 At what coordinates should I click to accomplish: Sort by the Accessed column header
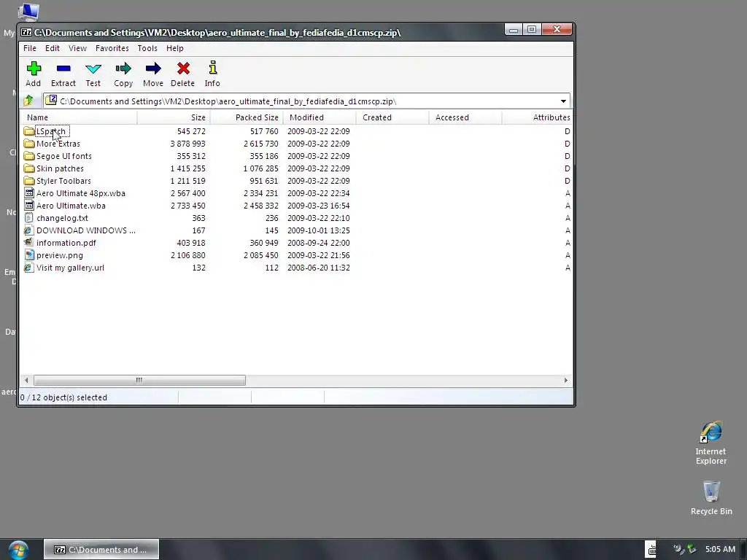point(465,117)
